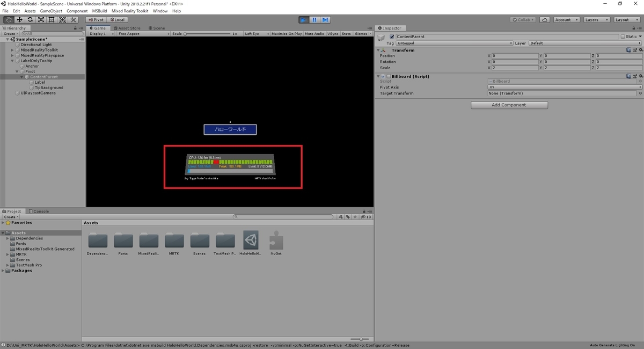Adjust the Game view Scale slider
The image size is (644, 349).
(207, 34)
